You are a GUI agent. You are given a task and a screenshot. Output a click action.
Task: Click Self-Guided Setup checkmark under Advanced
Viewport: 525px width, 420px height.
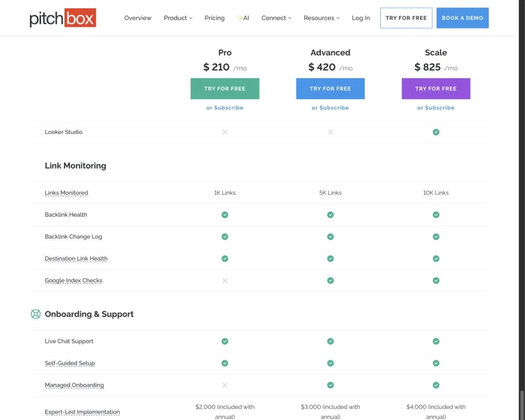pyautogui.click(x=330, y=363)
